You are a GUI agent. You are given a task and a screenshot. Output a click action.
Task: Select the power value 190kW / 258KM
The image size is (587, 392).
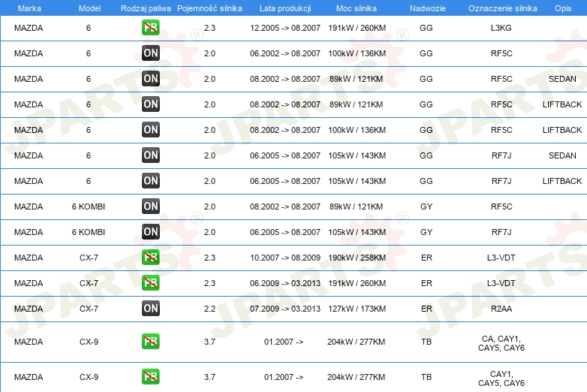[x=357, y=258]
